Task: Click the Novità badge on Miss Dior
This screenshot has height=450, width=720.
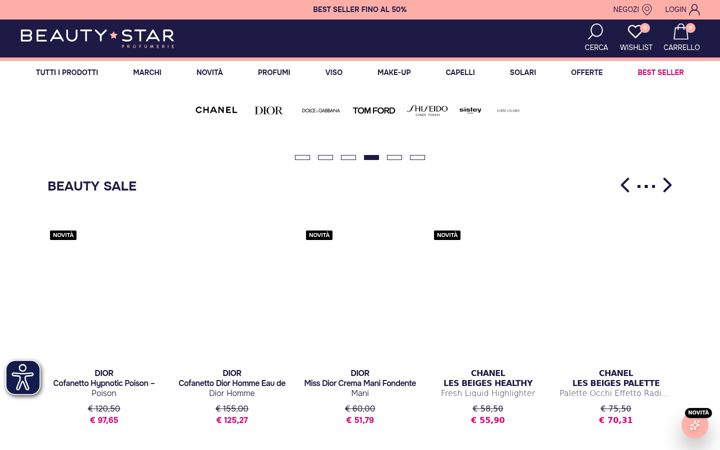Action: [x=319, y=235]
